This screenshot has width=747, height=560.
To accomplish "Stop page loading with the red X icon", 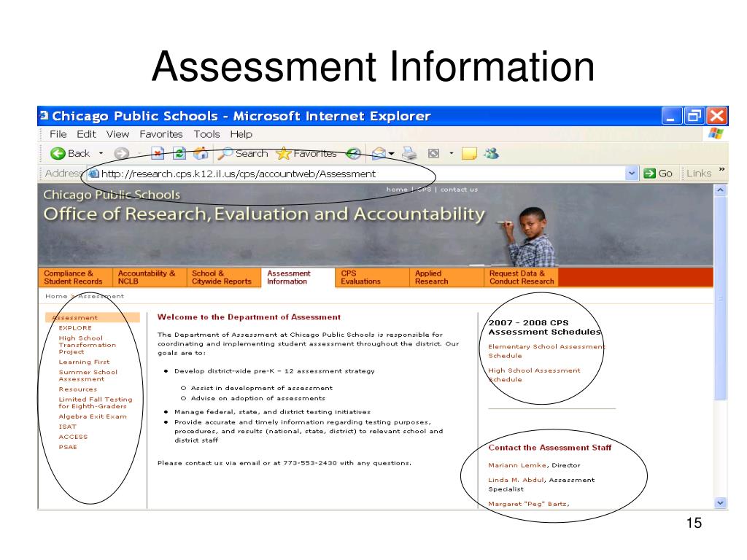I will tap(158, 153).
